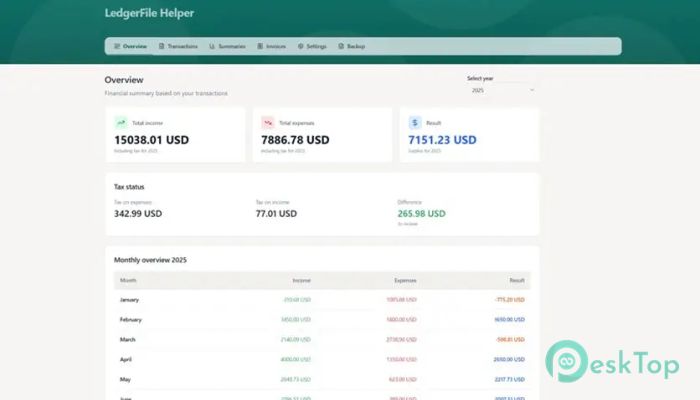
Task: Click the Monthly overview 2025 heading
Action: (x=150, y=260)
